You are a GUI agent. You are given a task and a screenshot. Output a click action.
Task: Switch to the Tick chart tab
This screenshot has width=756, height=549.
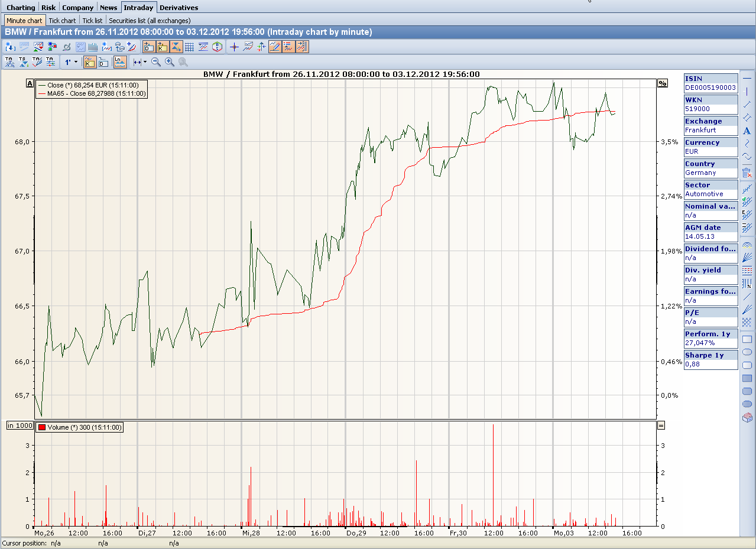tap(62, 21)
